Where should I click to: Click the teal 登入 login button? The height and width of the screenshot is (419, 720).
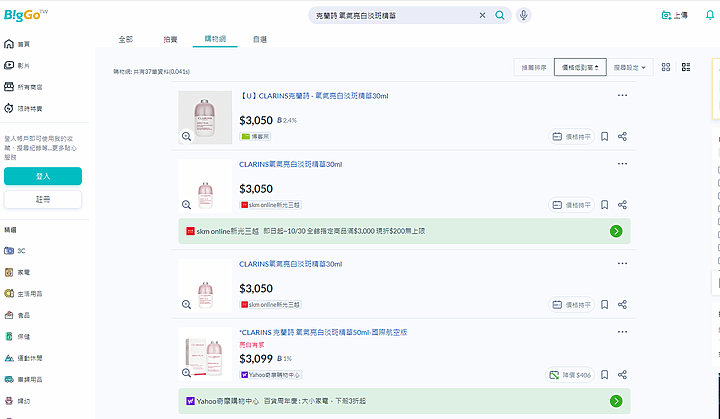click(43, 176)
